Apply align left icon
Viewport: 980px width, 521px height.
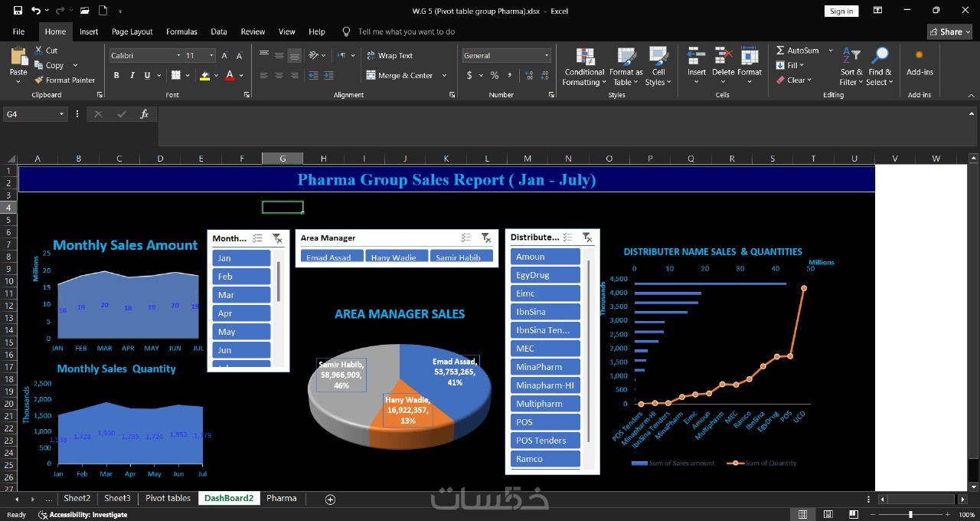coord(263,75)
